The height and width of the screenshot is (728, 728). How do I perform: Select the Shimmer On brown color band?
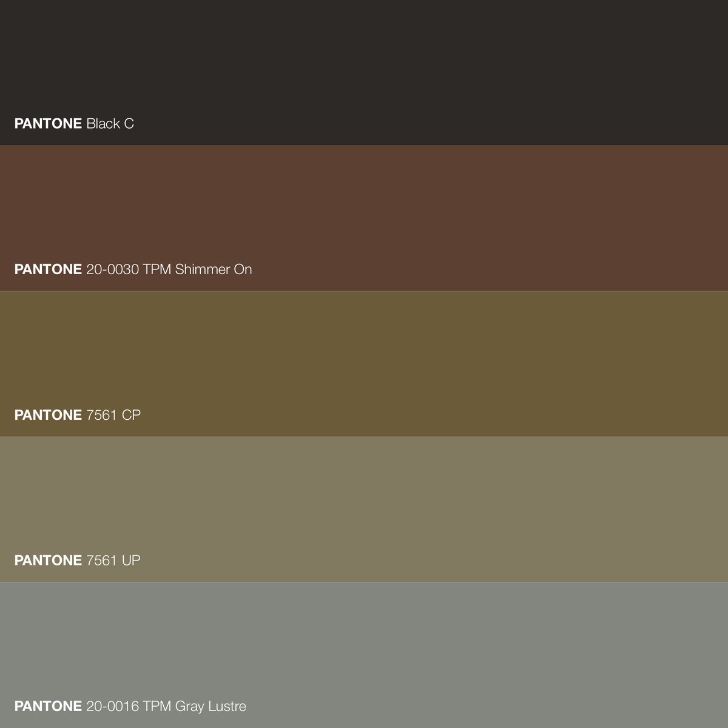click(x=364, y=218)
